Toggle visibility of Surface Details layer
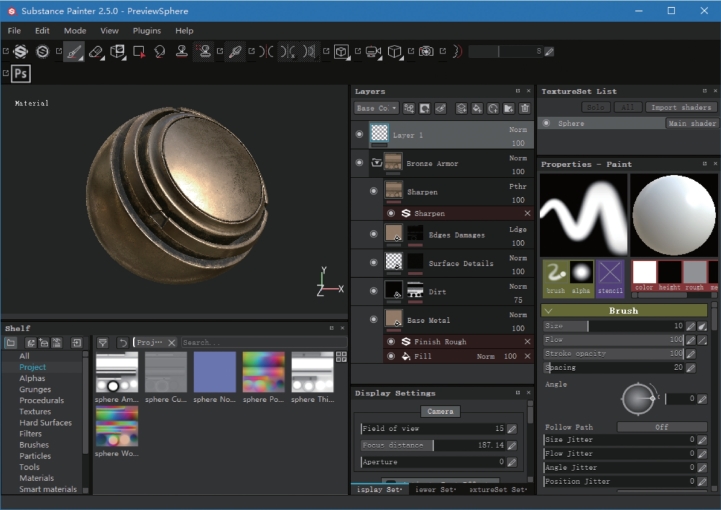This screenshot has height=510, width=721. [373, 263]
